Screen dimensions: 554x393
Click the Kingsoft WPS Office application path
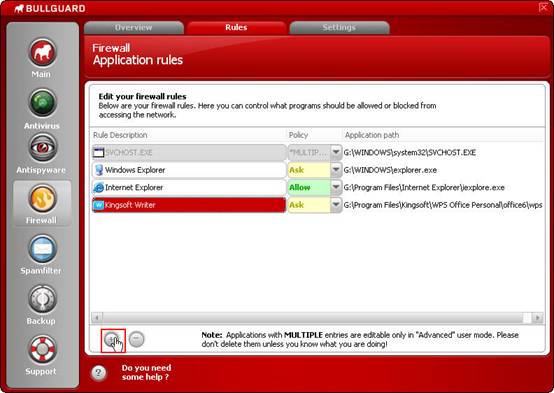click(x=443, y=205)
